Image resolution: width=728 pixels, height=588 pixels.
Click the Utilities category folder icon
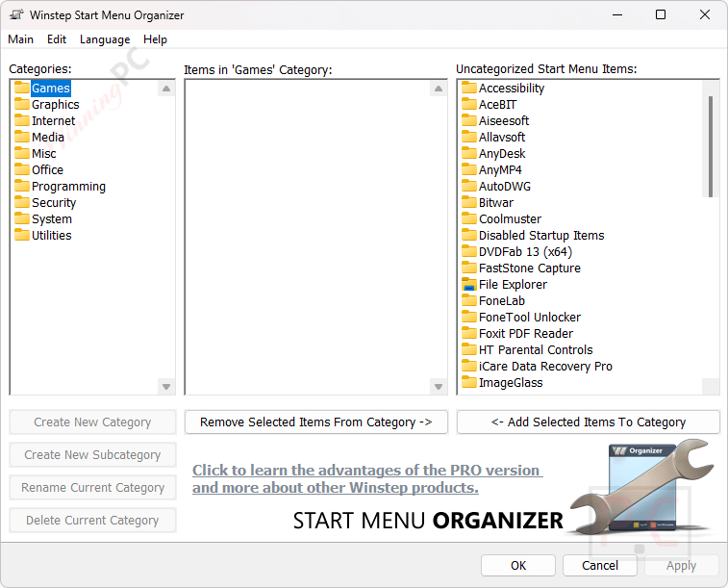(x=22, y=235)
